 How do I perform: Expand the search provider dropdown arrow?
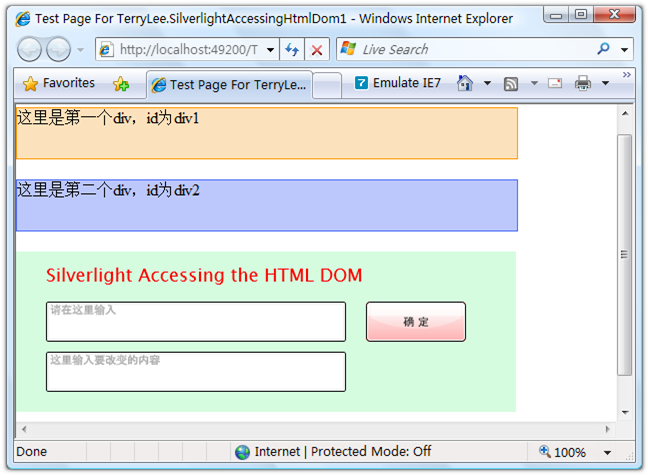tap(625, 50)
